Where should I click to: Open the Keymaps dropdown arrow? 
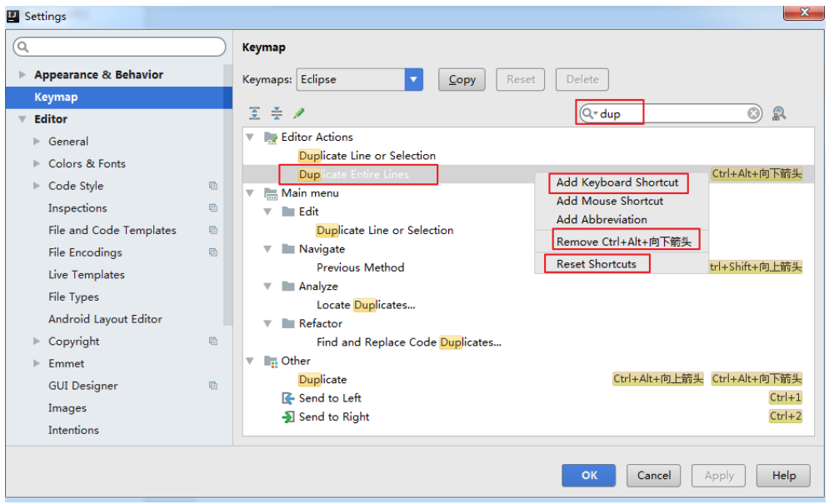point(413,79)
